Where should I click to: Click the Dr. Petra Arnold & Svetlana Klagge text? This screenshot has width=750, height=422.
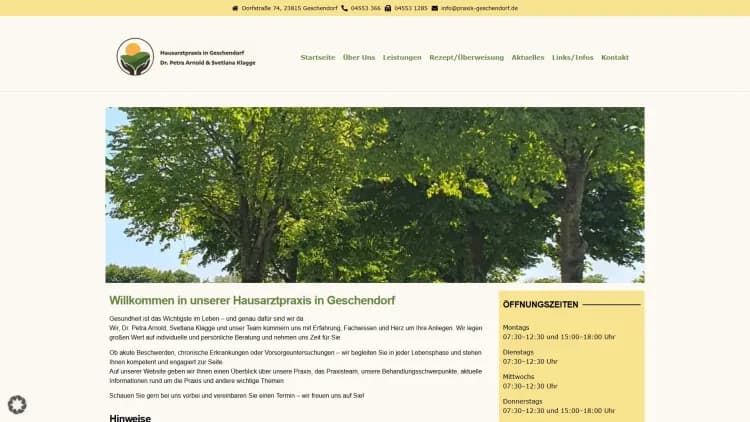click(208, 63)
